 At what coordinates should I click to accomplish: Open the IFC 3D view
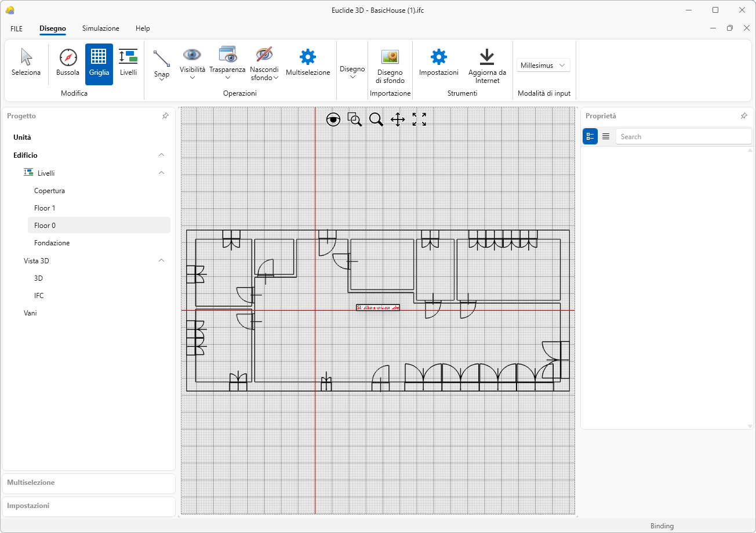point(39,295)
